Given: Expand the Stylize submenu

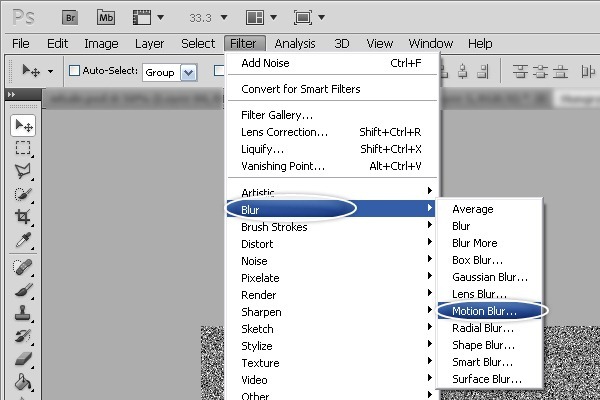Looking at the screenshot, I should tap(332, 346).
